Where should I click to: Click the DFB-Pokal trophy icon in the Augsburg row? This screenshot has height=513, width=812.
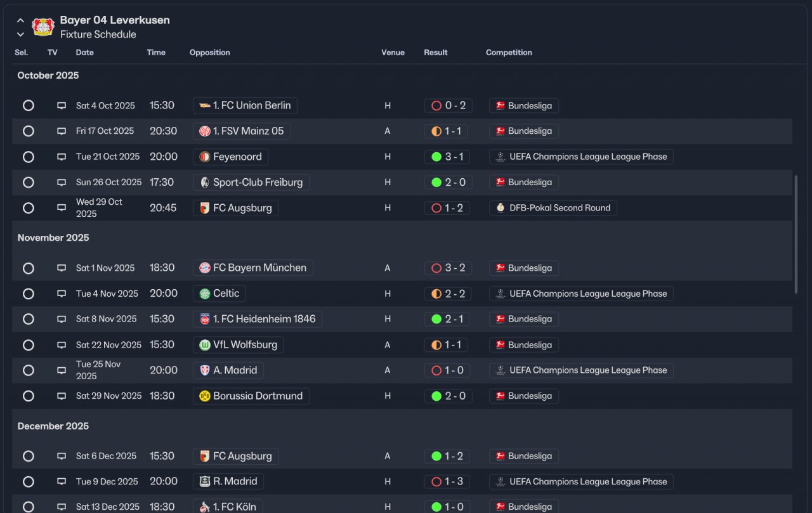[501, 208]
